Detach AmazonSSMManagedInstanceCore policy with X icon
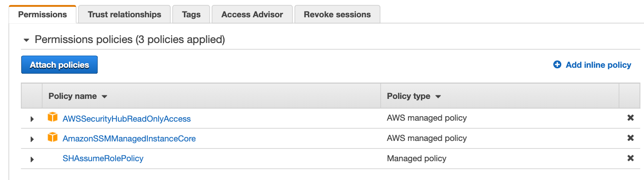 click(631, 138)
